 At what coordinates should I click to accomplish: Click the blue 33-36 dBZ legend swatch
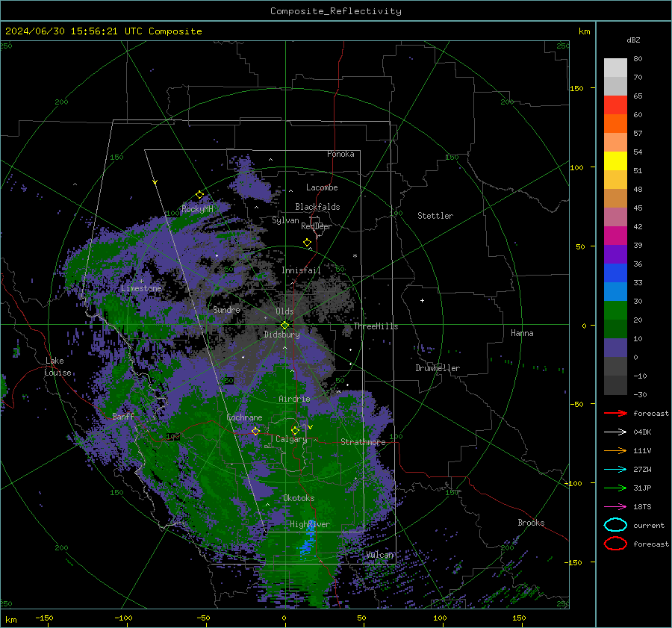tap(615, 273)
